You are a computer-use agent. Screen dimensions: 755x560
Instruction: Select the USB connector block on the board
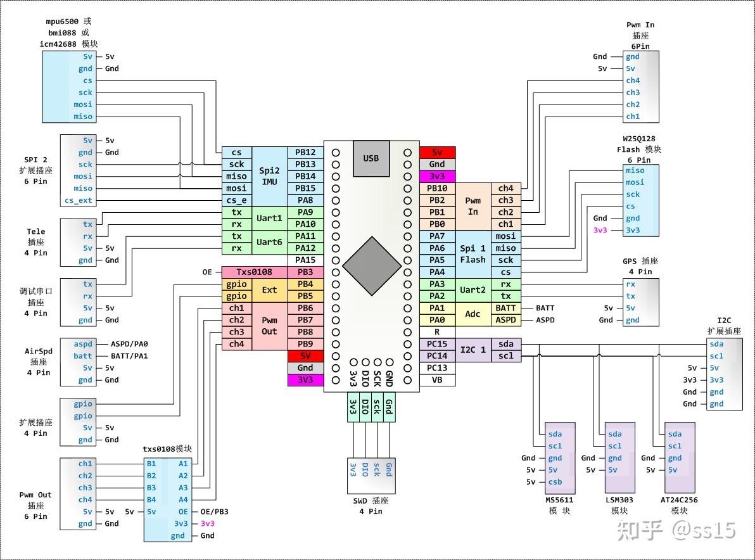[371, 158]
